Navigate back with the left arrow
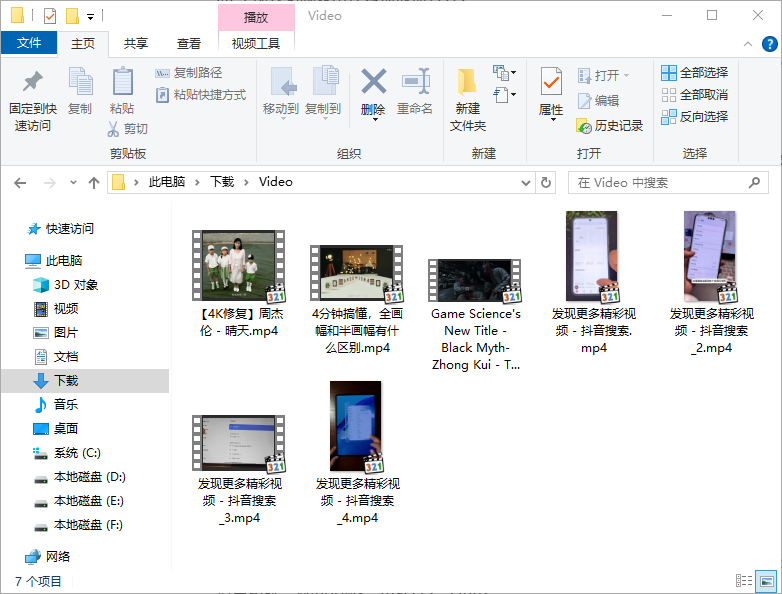This screenshot has height=594, width=782. [x=20, y=183]
